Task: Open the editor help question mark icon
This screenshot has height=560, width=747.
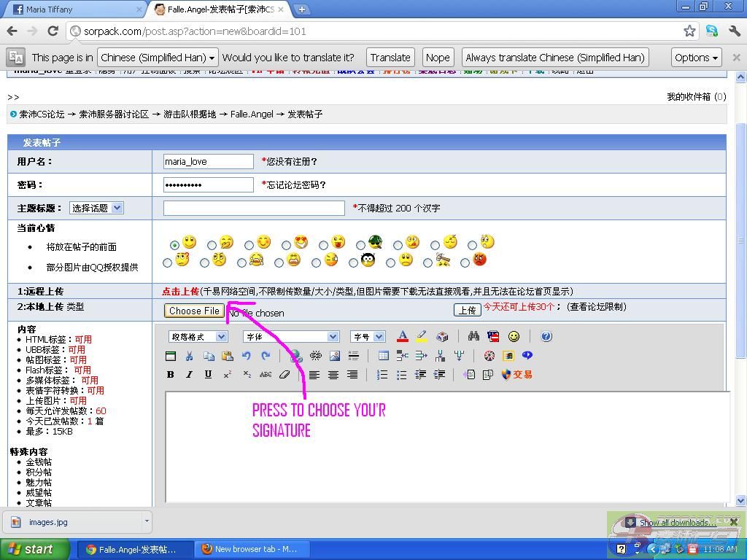Action: (x=546, y=336)
